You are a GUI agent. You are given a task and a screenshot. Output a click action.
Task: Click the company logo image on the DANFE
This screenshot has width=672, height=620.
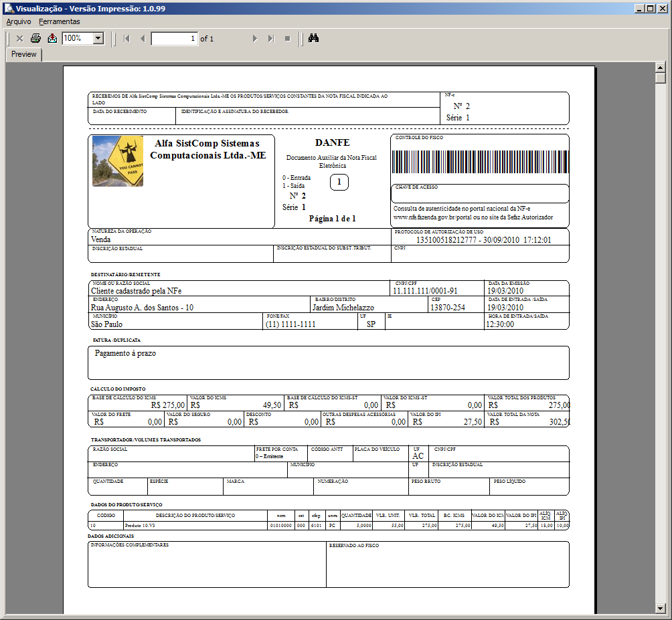coord(118,161)
